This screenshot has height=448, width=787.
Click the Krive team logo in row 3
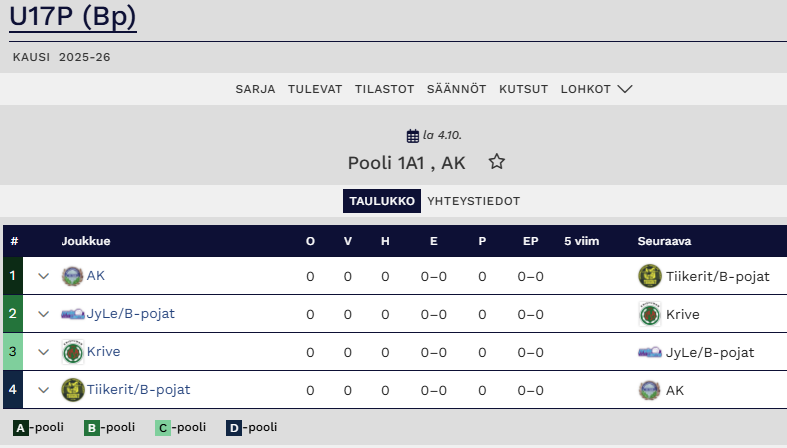coord(72,352)
